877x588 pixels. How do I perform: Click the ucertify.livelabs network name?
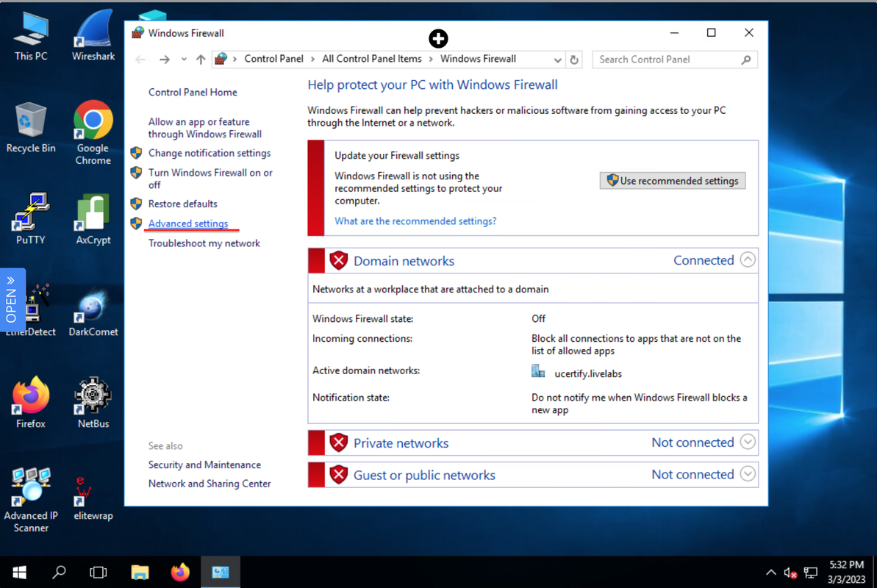588,373
